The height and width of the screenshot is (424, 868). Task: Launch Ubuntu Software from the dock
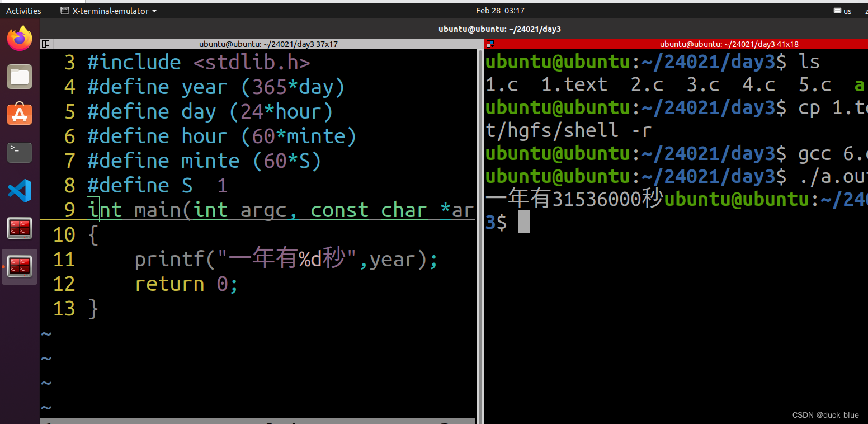point(19,114)
